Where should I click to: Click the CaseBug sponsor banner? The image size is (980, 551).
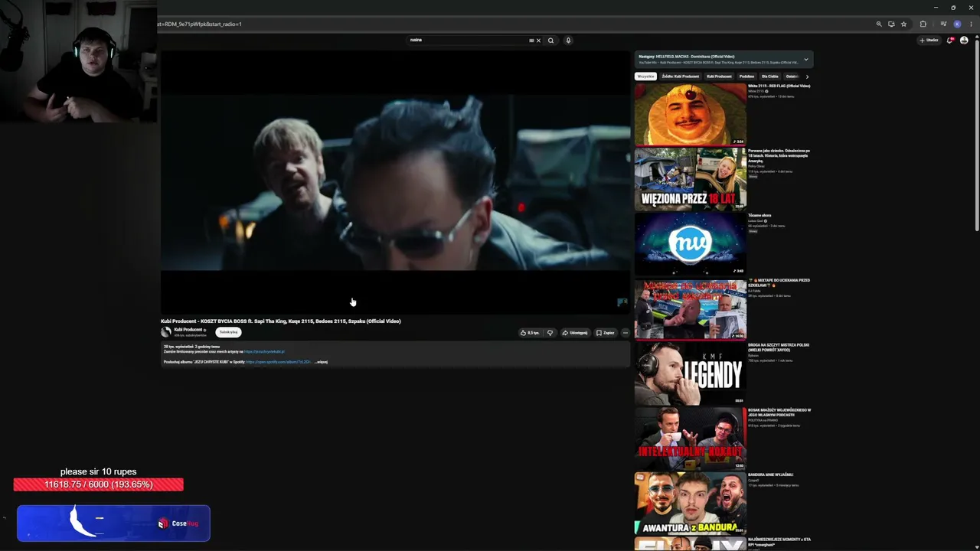point(113,523)
